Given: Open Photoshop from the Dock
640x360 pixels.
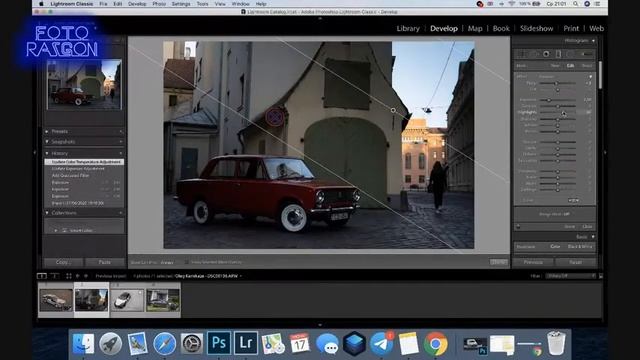Looking at the screenshot, I should [219, 343].
